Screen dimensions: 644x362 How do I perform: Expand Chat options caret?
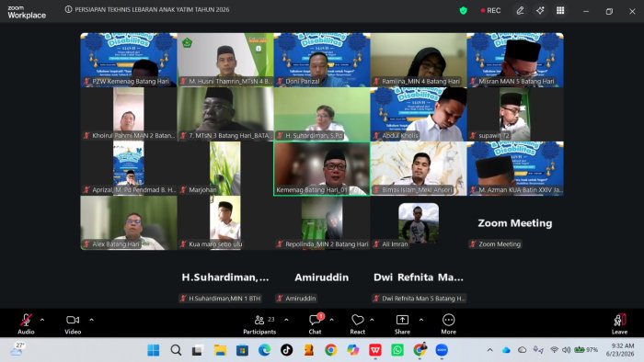tap(331, 320)
